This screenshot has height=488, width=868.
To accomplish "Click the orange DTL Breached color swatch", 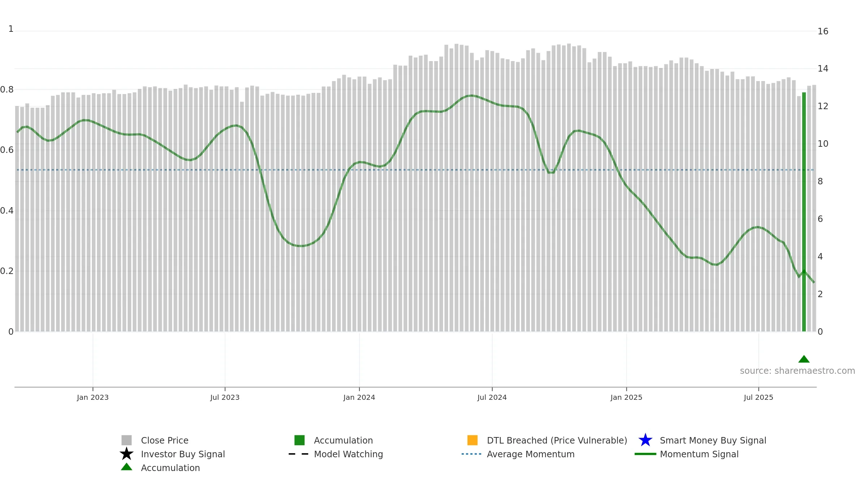I will click(472, 440).
